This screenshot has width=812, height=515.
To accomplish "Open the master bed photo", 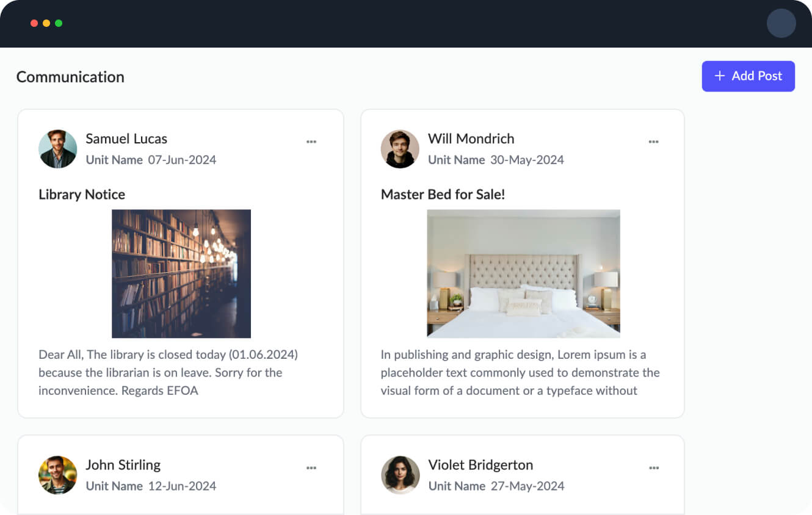I will pyautogui.click(x=523, y=273).
